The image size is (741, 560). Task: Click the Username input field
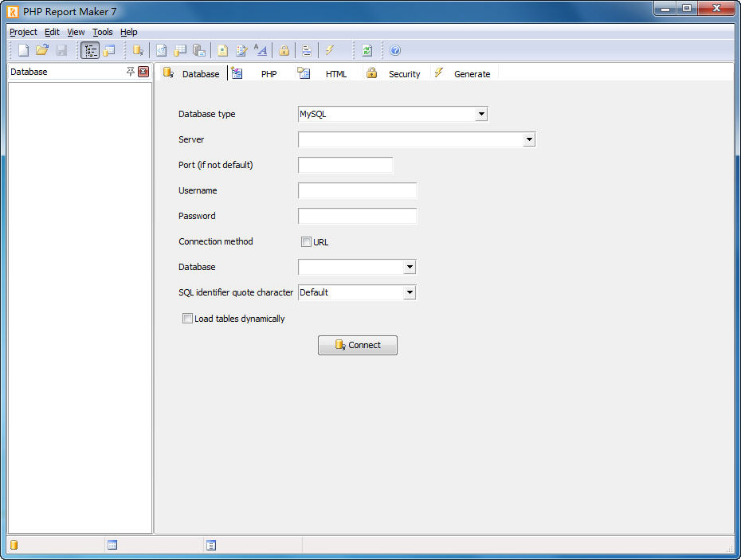[x=357, y=190]
